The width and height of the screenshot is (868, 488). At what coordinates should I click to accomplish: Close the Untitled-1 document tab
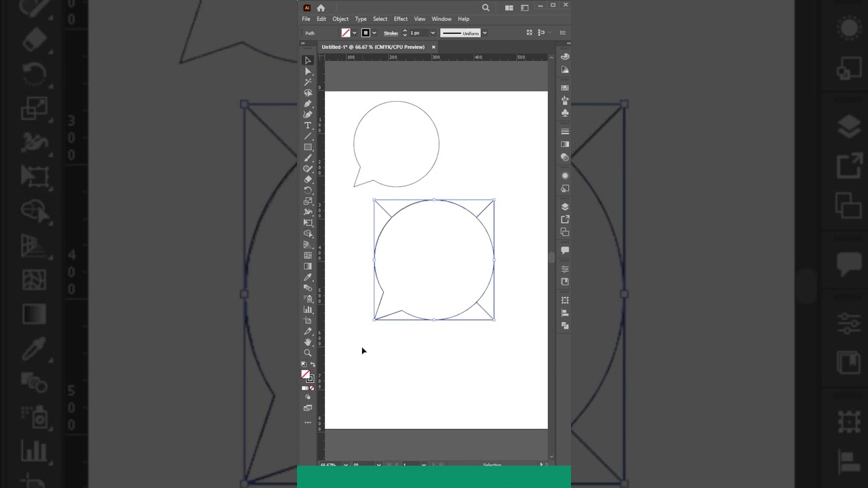click(x=433, y=47)
